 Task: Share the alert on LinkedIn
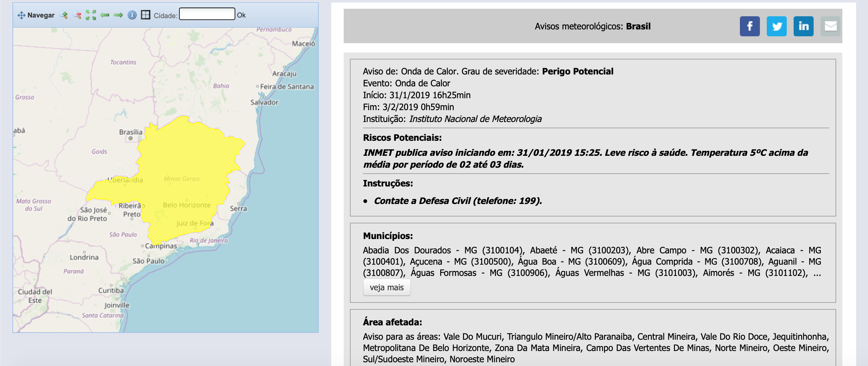pyautogui.click(x=803, y=26)
